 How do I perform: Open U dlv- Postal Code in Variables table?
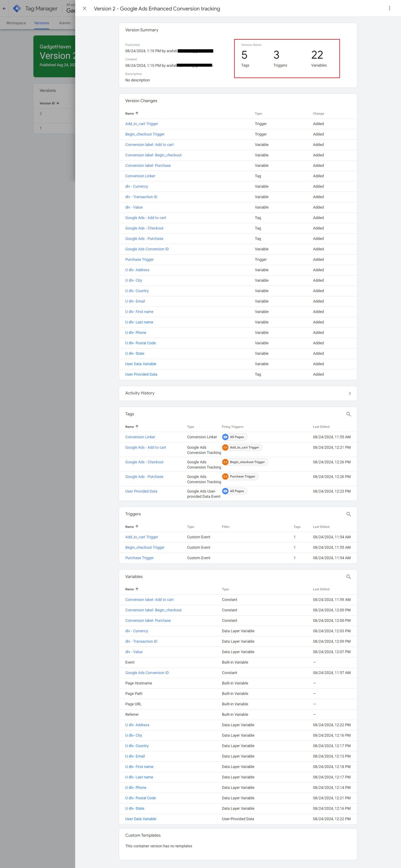tap(140, 798)
